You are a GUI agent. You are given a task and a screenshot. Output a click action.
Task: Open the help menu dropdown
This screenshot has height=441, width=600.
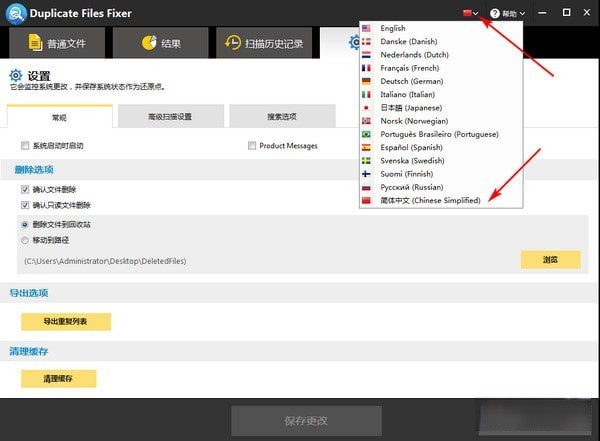pyautogui.click(x=508, y=13)
